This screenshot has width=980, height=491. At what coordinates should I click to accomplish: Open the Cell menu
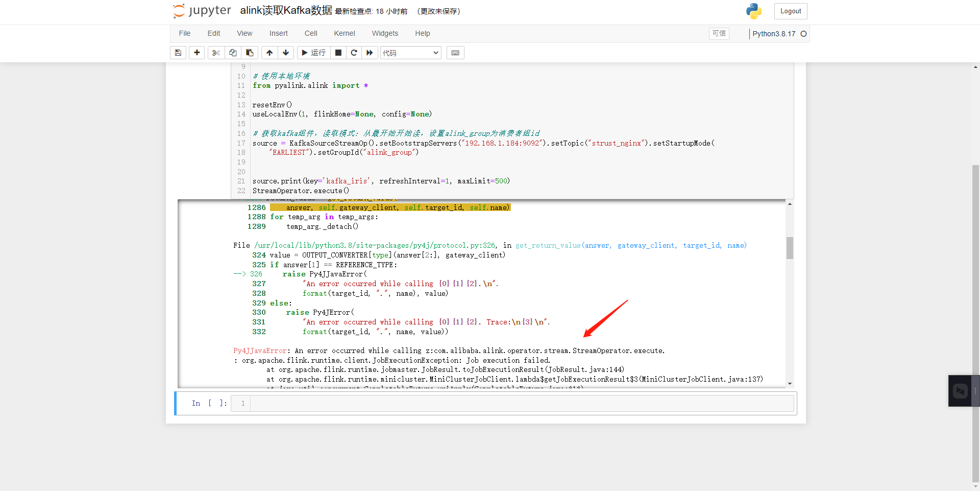pos(311,33)
